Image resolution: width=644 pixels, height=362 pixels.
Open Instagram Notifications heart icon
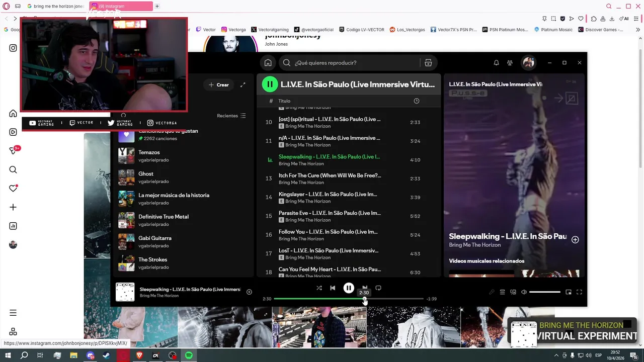(13, 189)
